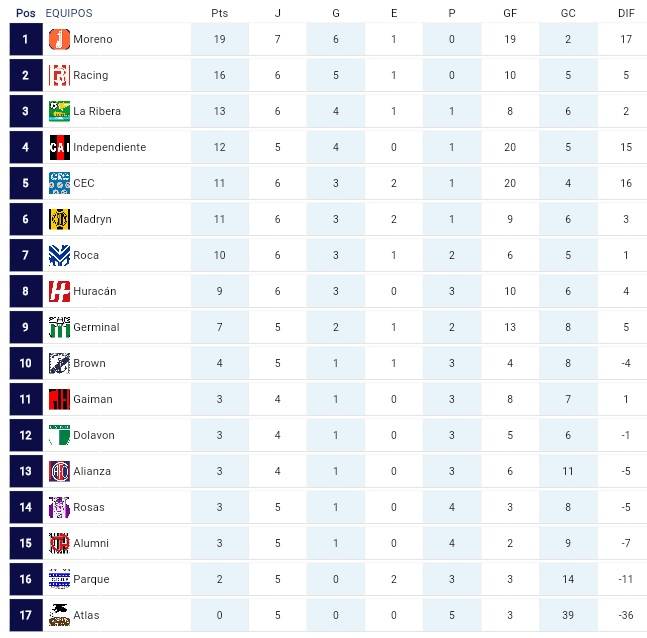Viewport: 647px width, 638px height.
Task: Click the Germinal green striped crest
Action: point(59,327)
